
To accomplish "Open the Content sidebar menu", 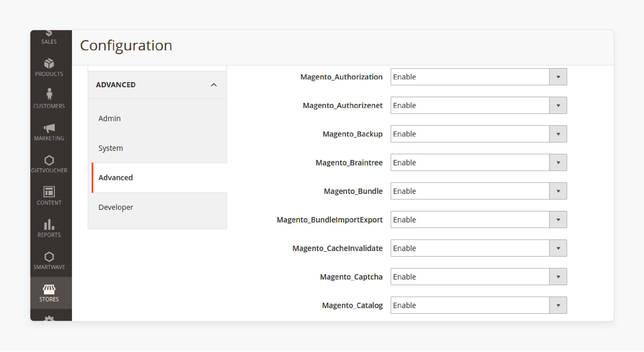I will pos(49,196).
